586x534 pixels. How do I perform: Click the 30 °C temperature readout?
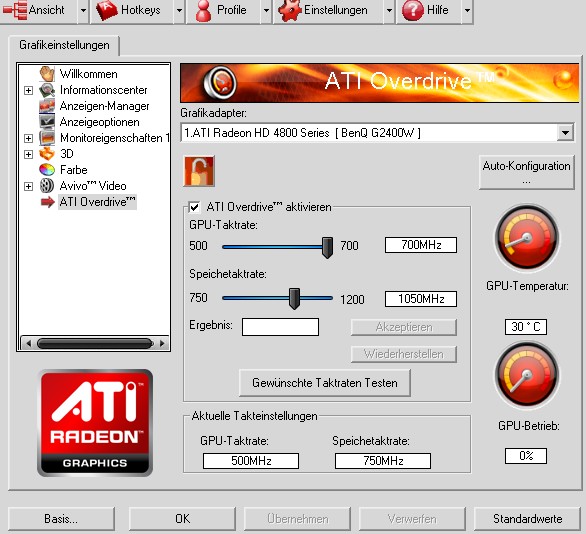point(526,327)
